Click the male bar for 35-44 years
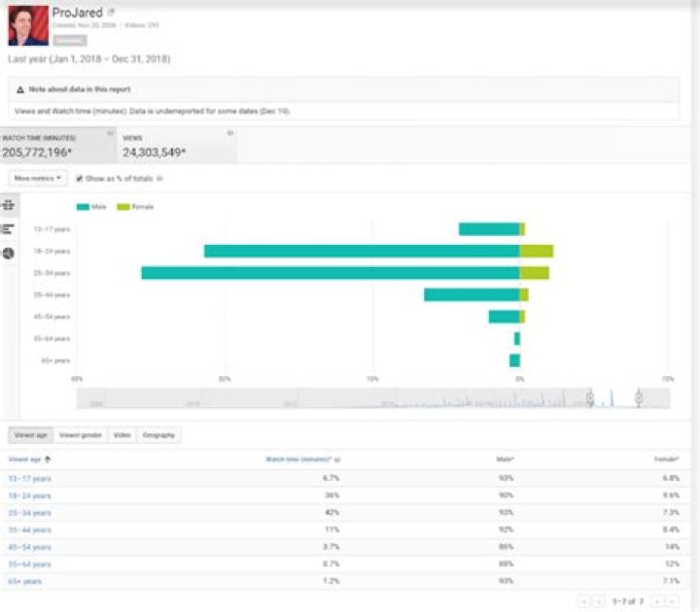 coord(472,295)
